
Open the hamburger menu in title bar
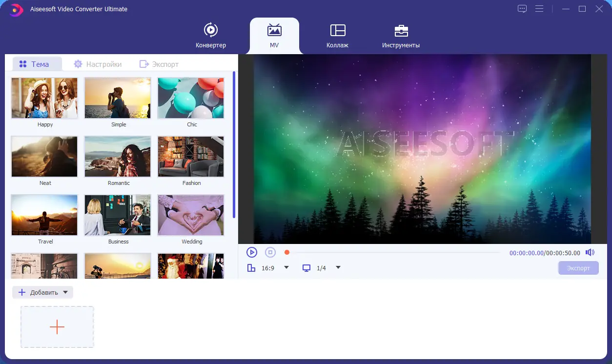(539, 9)
